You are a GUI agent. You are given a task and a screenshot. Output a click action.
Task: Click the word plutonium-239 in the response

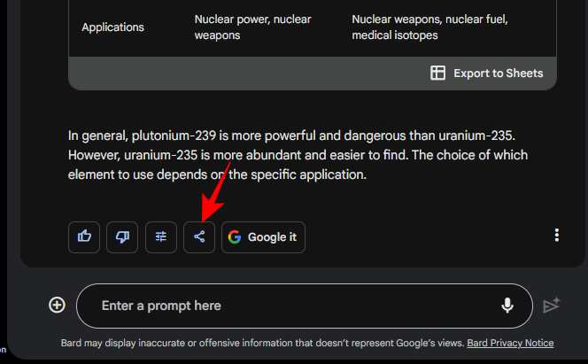(x=174, y=136)
